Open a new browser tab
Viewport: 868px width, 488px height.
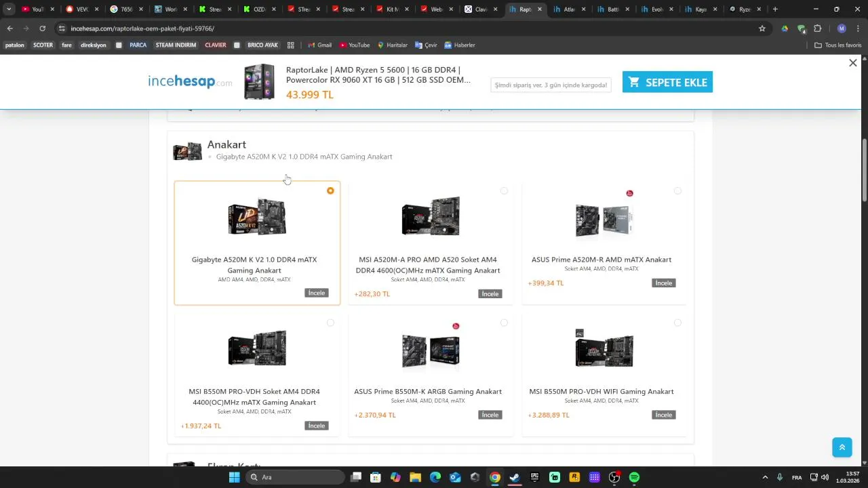[775, 9]
